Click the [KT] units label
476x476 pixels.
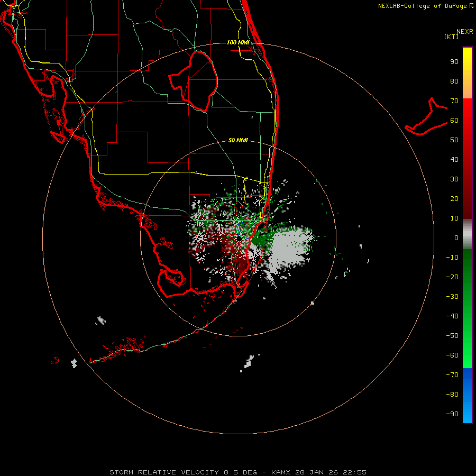tap(452, 36)
